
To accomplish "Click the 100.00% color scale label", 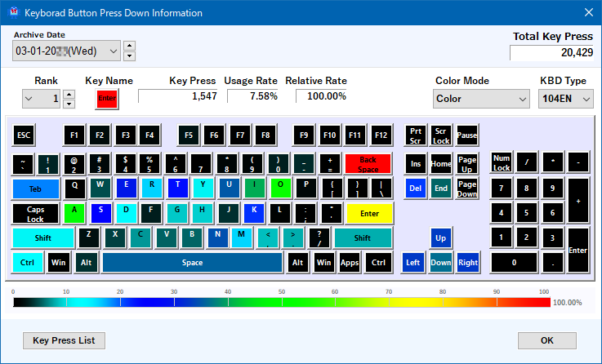I will tap(568, 303).
